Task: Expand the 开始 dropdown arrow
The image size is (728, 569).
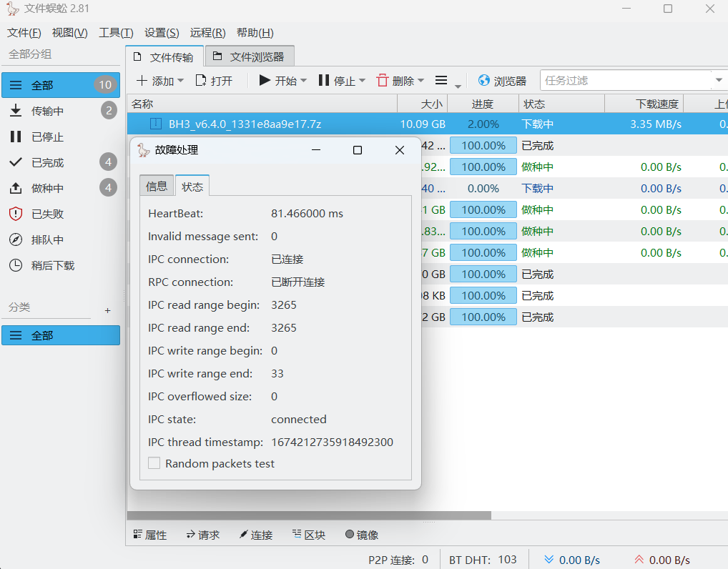Action: 304,81
